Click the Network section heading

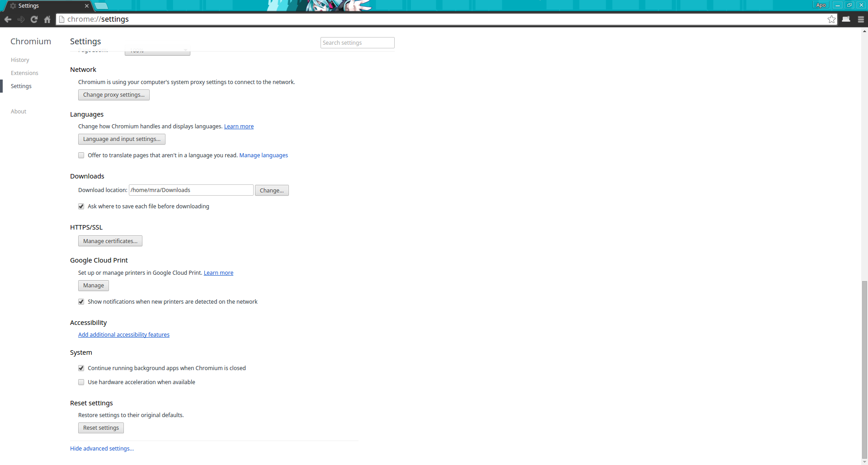(83, 70)
